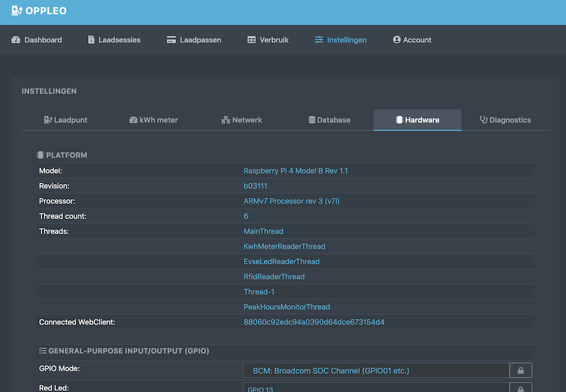Click the Laadpassen card icon
The height and width of the screenshot is (392, 566).
click(x=171, y=40)
